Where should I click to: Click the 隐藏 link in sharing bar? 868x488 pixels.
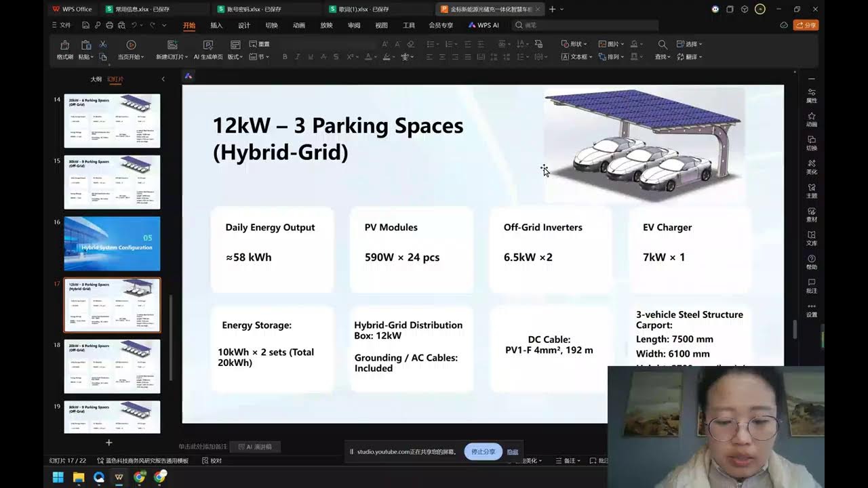point(513,452)
